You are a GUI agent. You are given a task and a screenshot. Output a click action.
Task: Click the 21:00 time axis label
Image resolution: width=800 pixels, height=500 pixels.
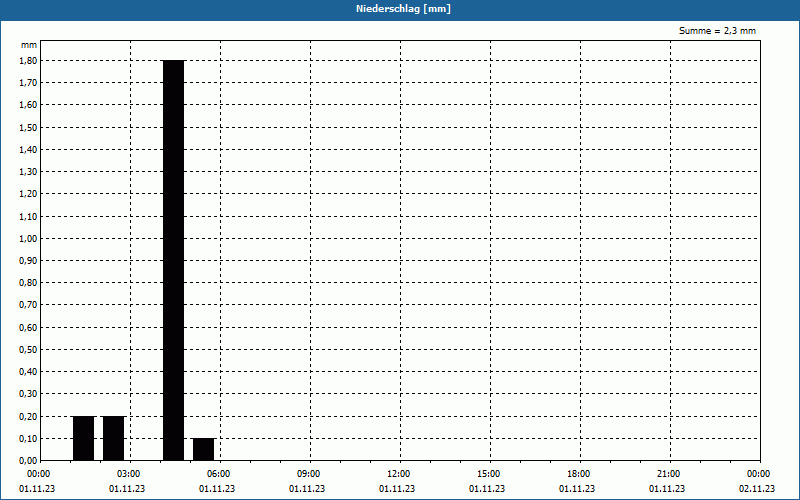(668, 474)
